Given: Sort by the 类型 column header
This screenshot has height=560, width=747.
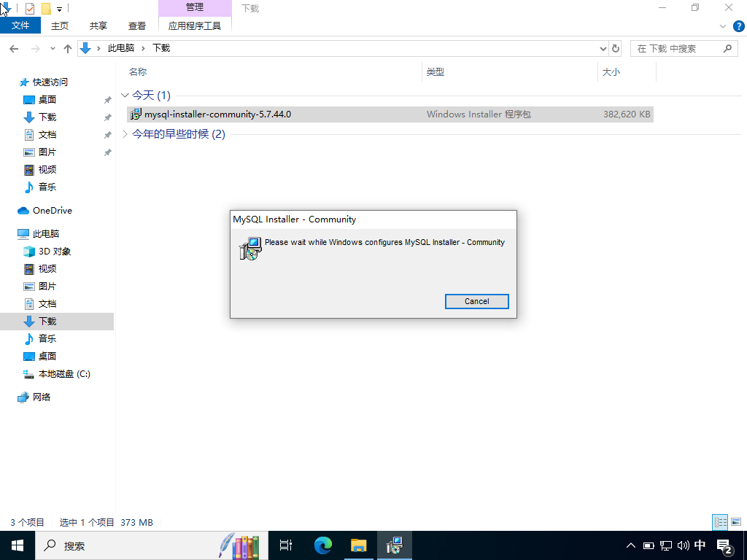Looking at the screenshot, I should click(436, 72).
